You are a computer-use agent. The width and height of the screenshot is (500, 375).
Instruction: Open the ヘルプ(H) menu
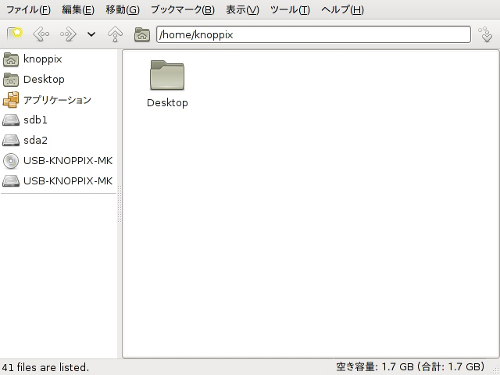coord(342,10)
